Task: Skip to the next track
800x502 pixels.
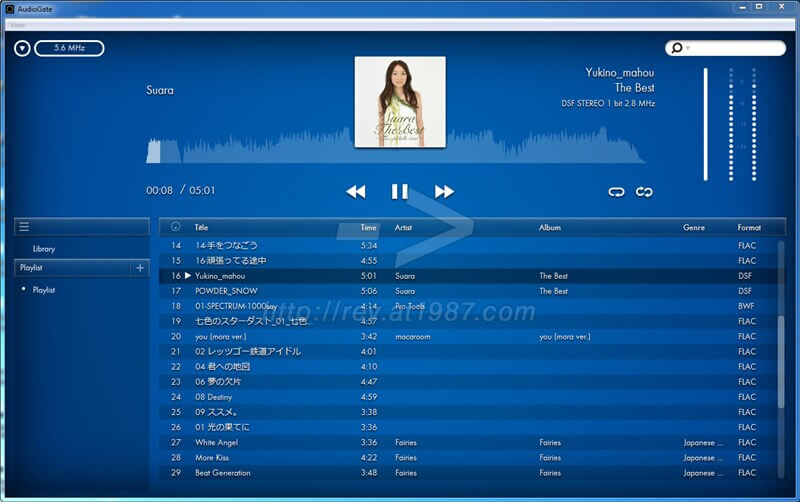Action: click(444, 191)
